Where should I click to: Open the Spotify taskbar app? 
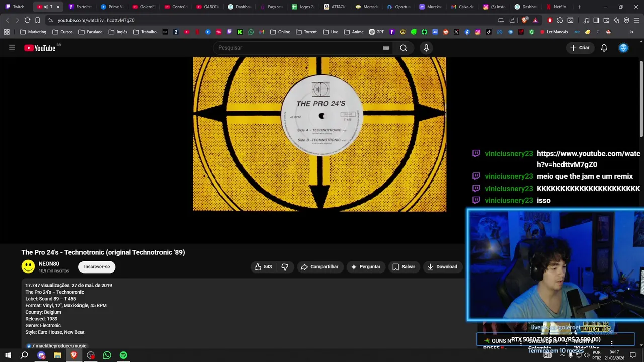tap(123, 355)
